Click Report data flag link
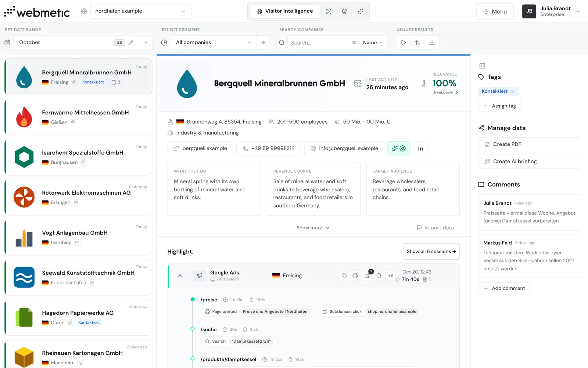This screenshot has height=368, width=588. coord(435,228)
